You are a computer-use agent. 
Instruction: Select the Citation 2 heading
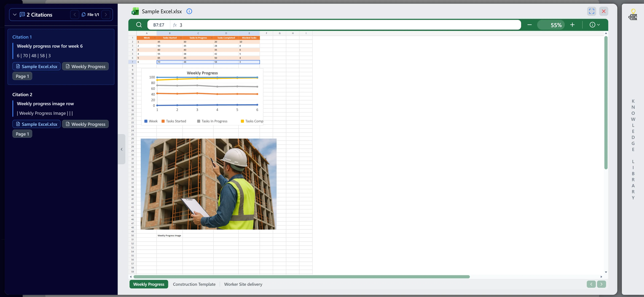click(x=22, y=94)
